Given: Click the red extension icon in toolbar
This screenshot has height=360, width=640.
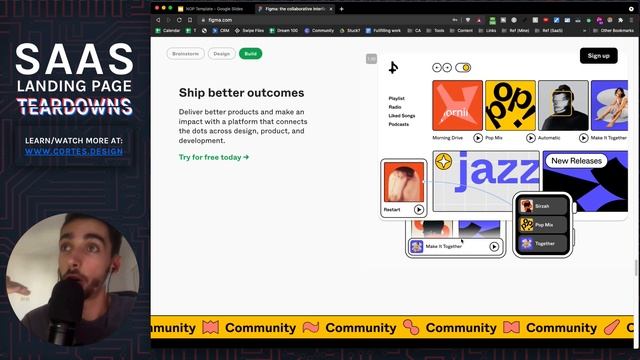Looking at the screenshot, I should point(546,20).
